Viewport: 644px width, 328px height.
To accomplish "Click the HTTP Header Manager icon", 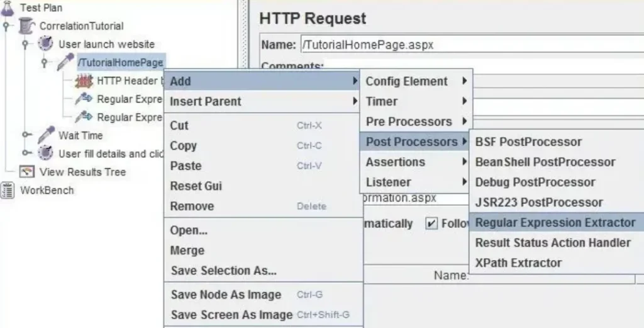I will [x=84, y=81].
